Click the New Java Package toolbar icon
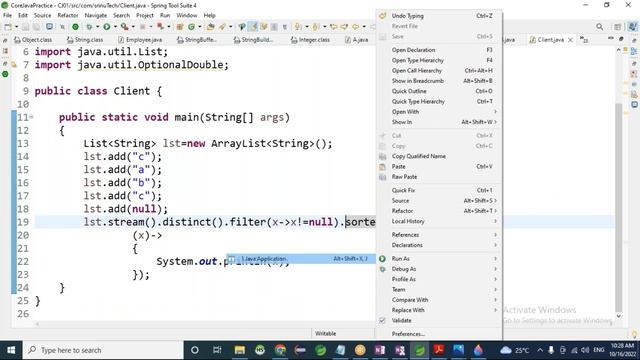The image size is (640, 360). pos(180,27)
